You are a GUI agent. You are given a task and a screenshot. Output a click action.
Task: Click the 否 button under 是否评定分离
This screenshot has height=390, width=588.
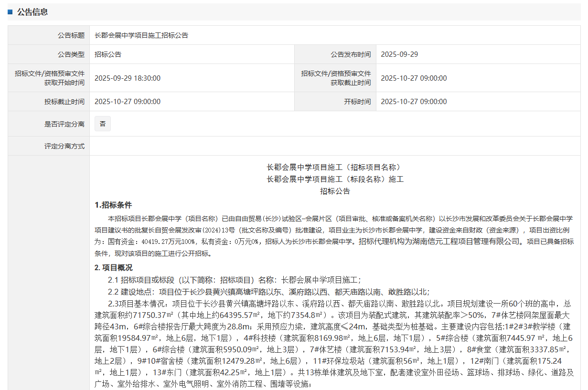102,124
